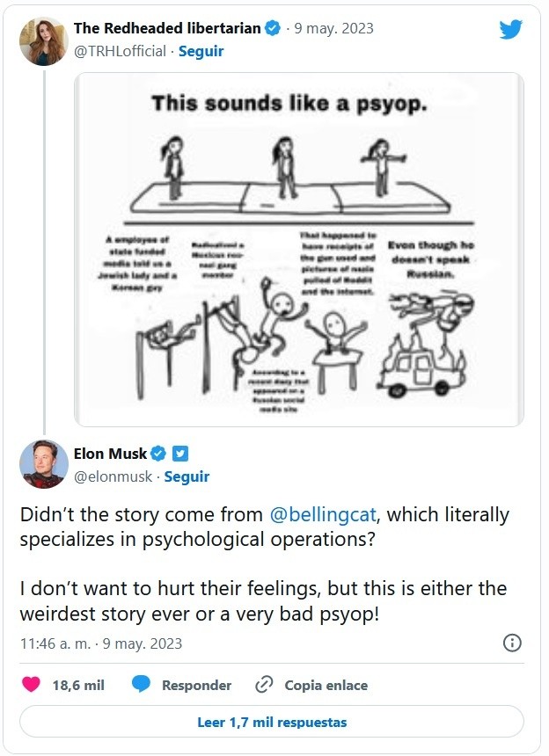Click The Redheaded libertarian display name
The height and width of the screenshot is (756, 549).
167,28
